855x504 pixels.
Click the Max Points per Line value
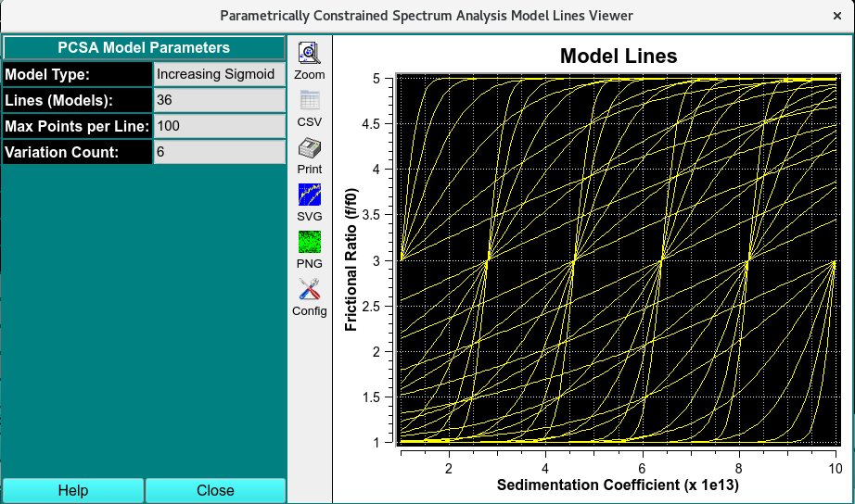click(219, 126)
